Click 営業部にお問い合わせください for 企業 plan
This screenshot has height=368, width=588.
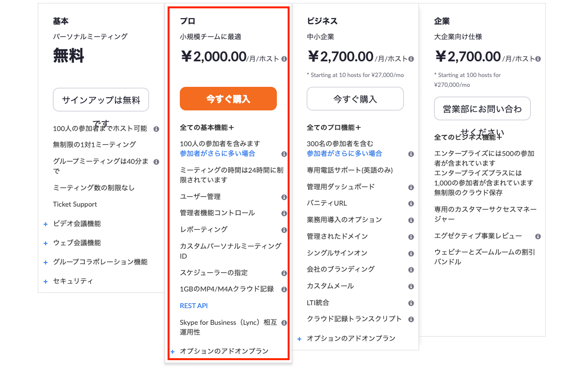point(482,108)
